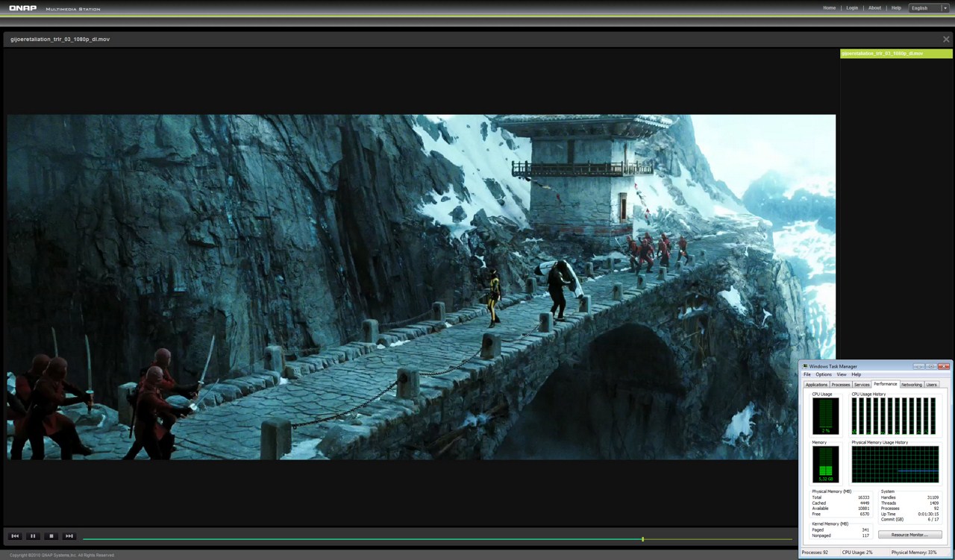Click the CPU Usage History graphs

click(894, 416)
